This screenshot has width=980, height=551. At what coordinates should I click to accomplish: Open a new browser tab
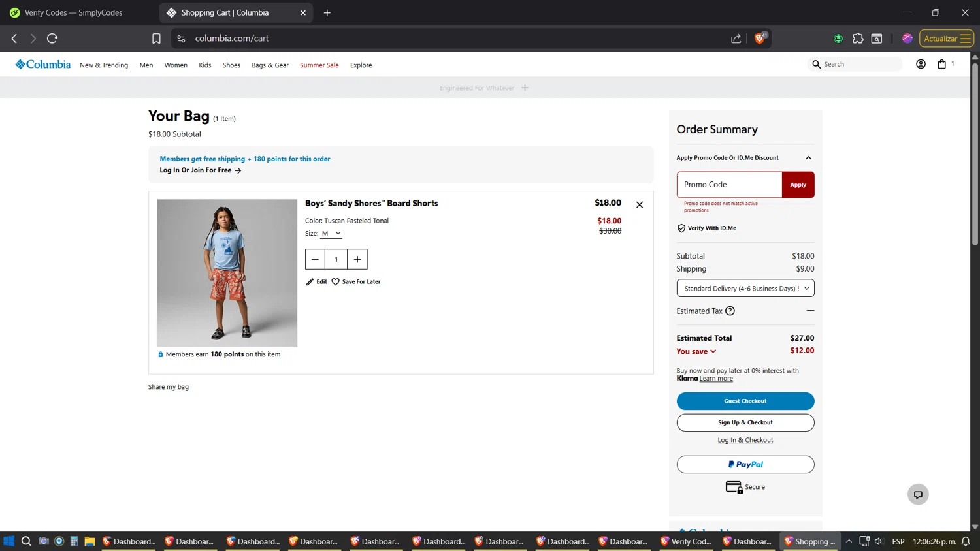(x=327, y=12)
